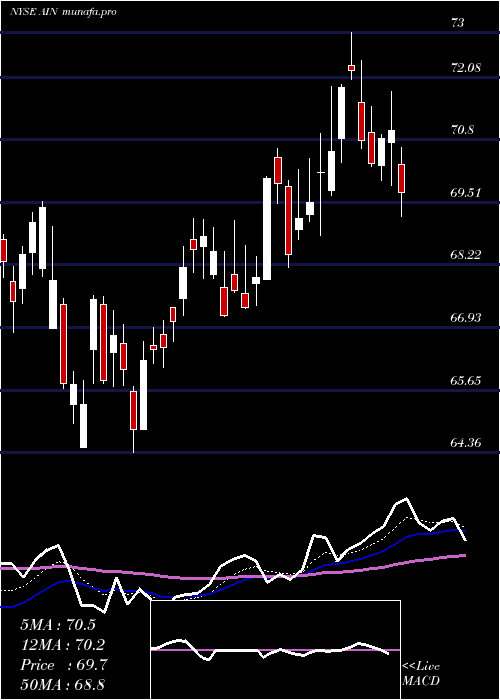
Task: Click the 'NYSE AIN munafa.pro' chart title
Action: pyautogui.click(x=63, y=12)
